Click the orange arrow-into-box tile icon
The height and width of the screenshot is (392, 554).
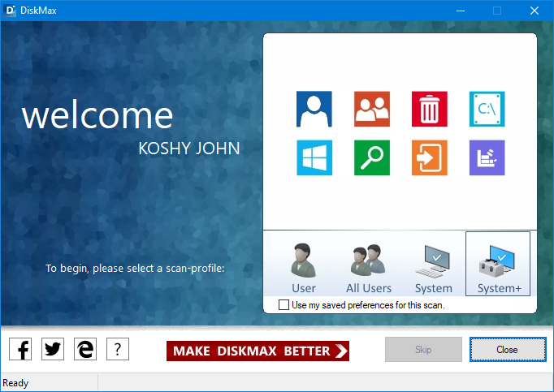click(429, 157)
